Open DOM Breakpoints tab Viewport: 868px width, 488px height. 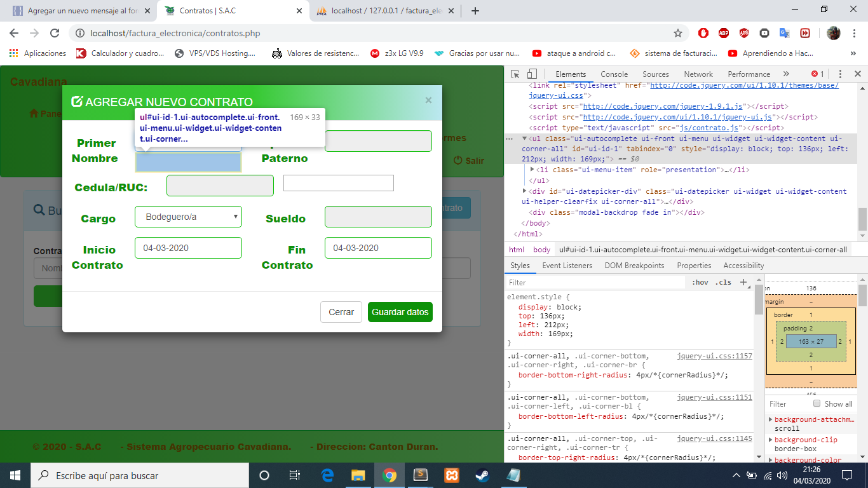634,266
